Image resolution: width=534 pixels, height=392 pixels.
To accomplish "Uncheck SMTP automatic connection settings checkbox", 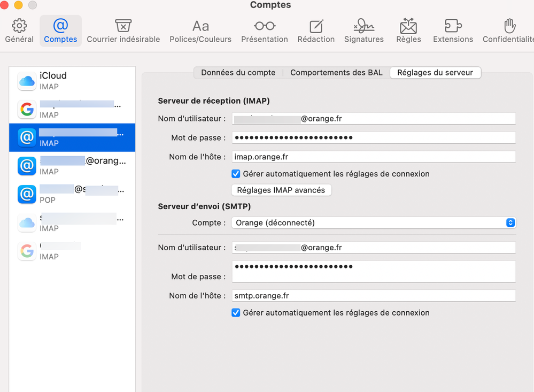I will [236, 313].
